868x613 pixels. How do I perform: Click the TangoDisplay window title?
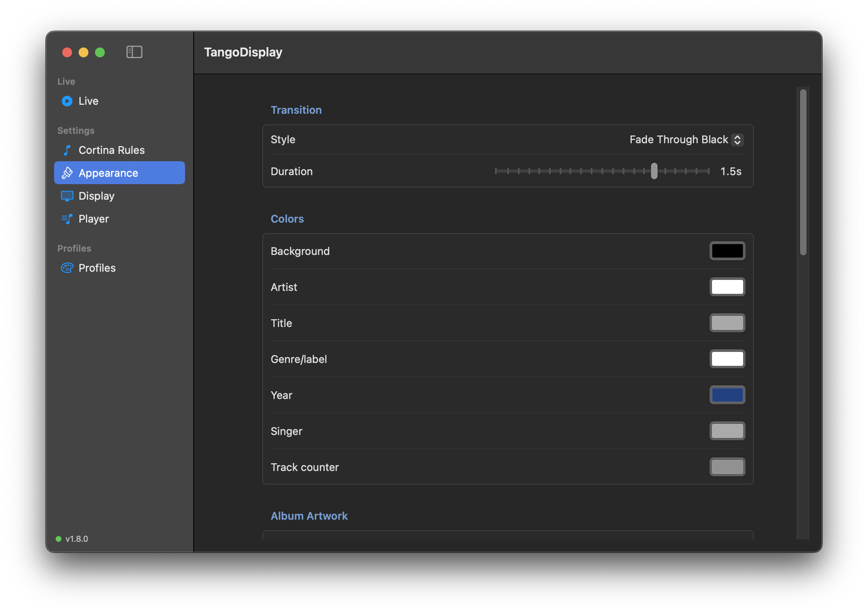[243, 52]
